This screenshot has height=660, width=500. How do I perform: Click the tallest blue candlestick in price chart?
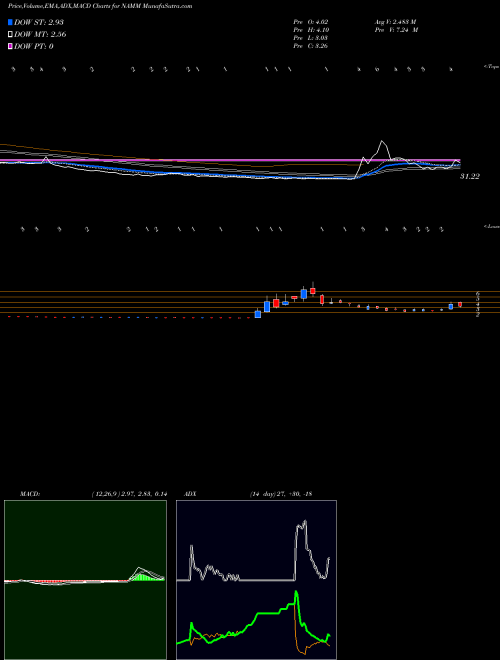click(266, 306)
